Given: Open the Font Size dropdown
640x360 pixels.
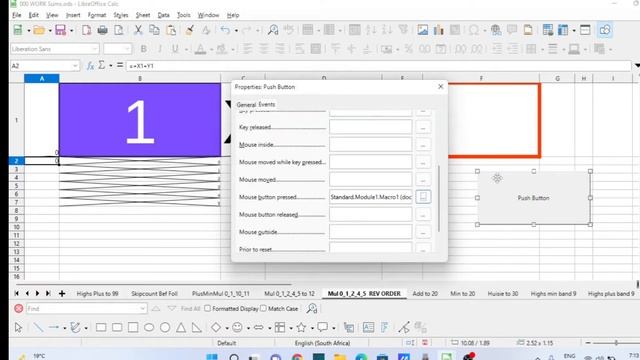Looking at the screenshot, I should pos(127,49).
